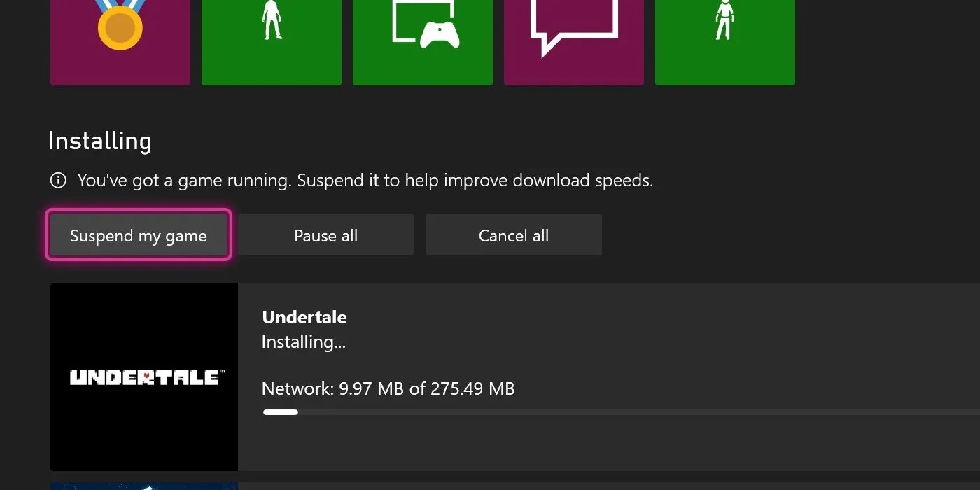Select the partially visible game below Undertale
Screen dimensions: 980x490
pyautogui.click(x=143, y=486)
